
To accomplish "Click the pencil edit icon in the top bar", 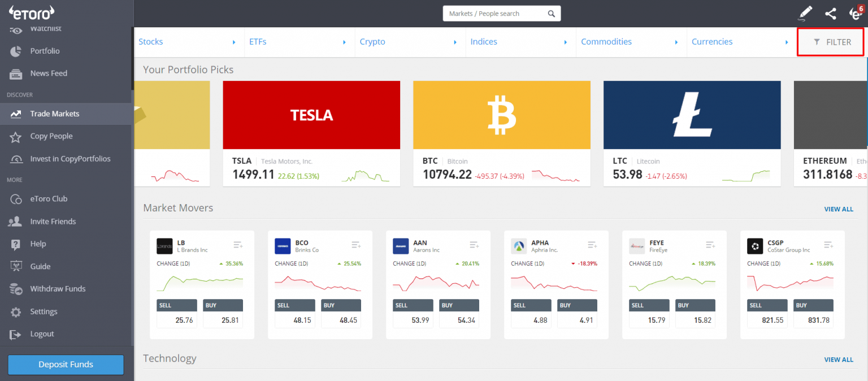I will pos(805,13).
